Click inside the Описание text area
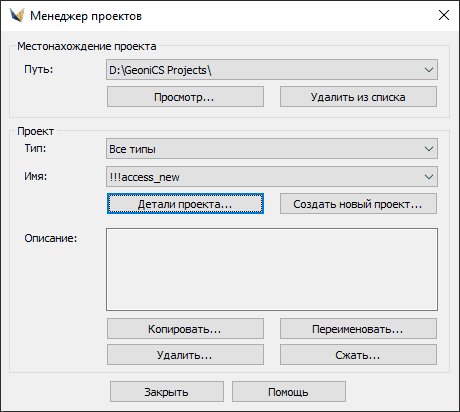Viewport: 460px width, 412px height. click(272, 269)
